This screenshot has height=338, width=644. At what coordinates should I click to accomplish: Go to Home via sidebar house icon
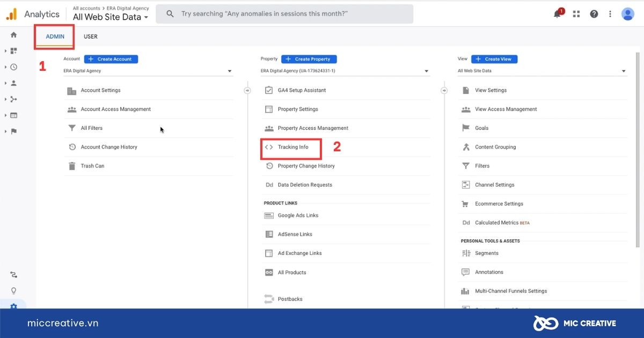click(x=14, y=35)
